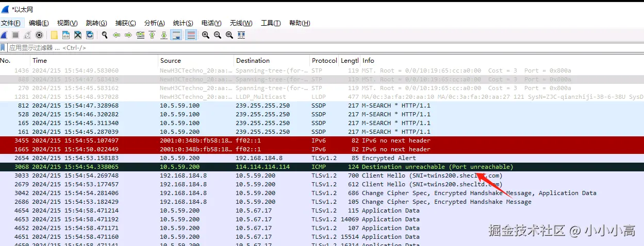Toggle packet list colorization
The height and width of the screenshot is (246, 644).
click(191, 35)
